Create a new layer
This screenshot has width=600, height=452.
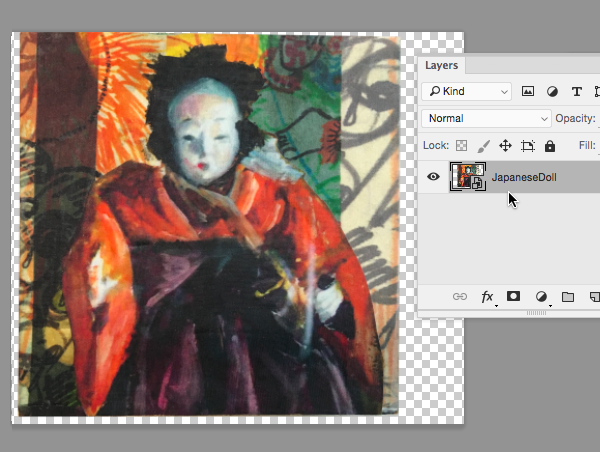[x=594, y=297]
